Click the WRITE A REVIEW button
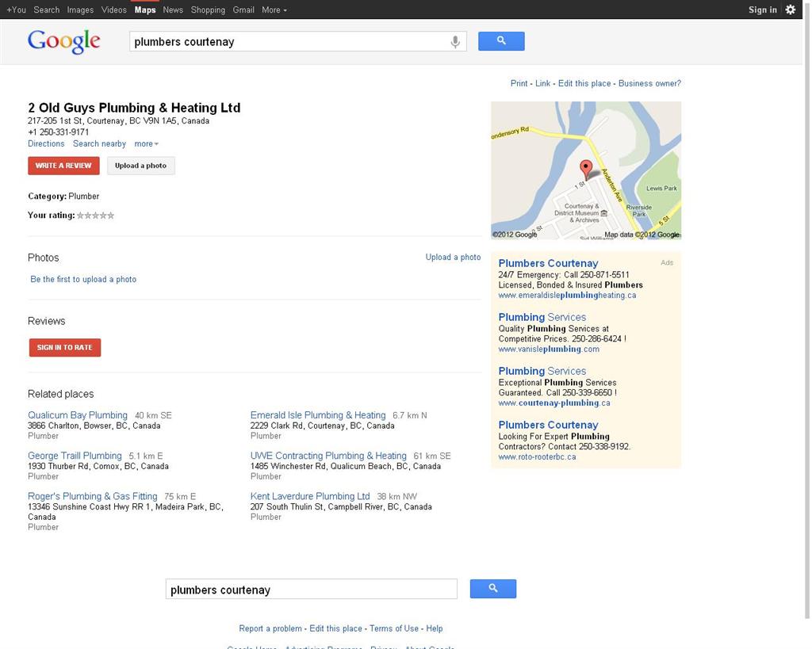 pyautogui.click(x=63, y=166)
